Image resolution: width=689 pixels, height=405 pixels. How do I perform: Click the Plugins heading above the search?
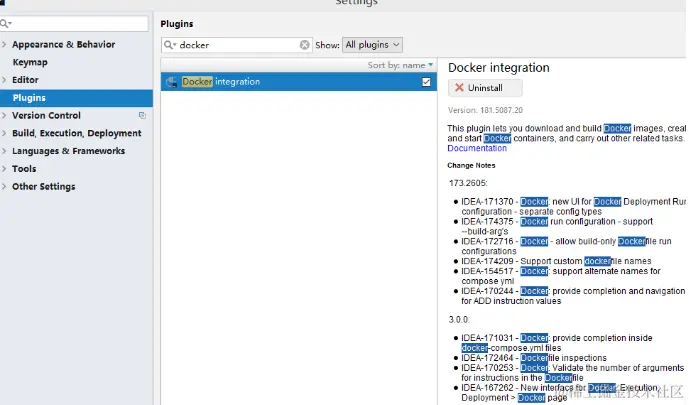pyautogui.click(x=177, y=24)
